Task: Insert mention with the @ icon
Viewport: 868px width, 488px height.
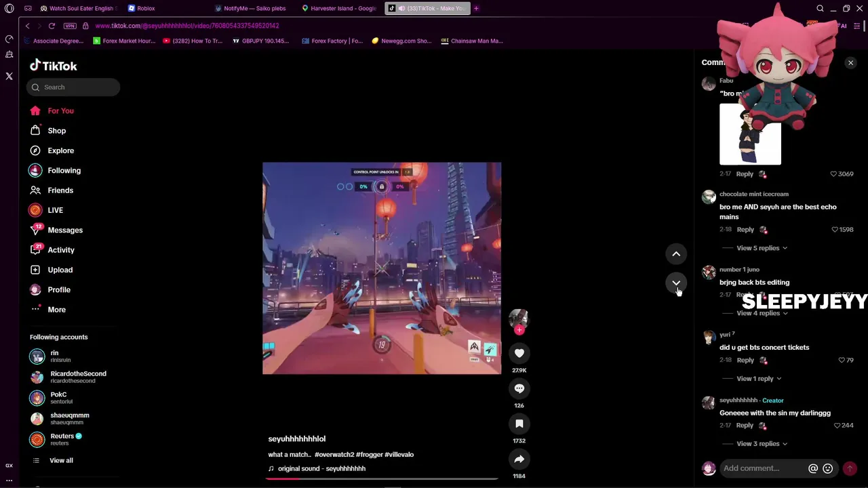Action: coord(813,468)
